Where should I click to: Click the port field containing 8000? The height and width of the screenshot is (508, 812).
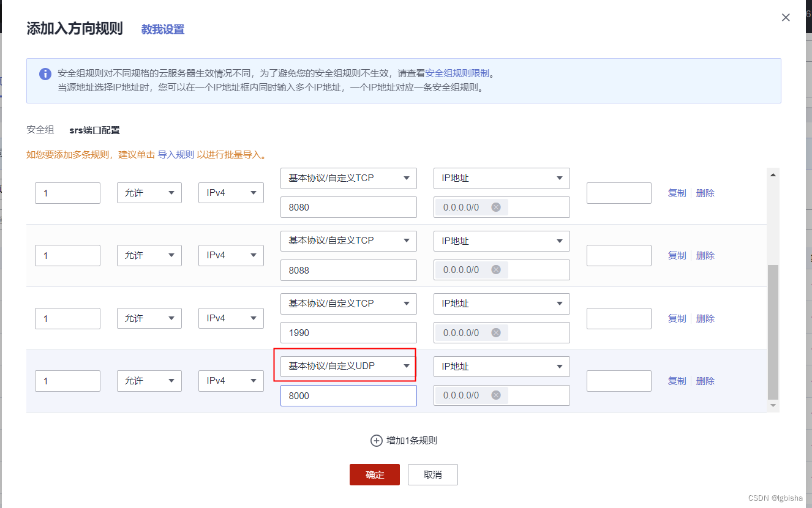click(348, 395)
